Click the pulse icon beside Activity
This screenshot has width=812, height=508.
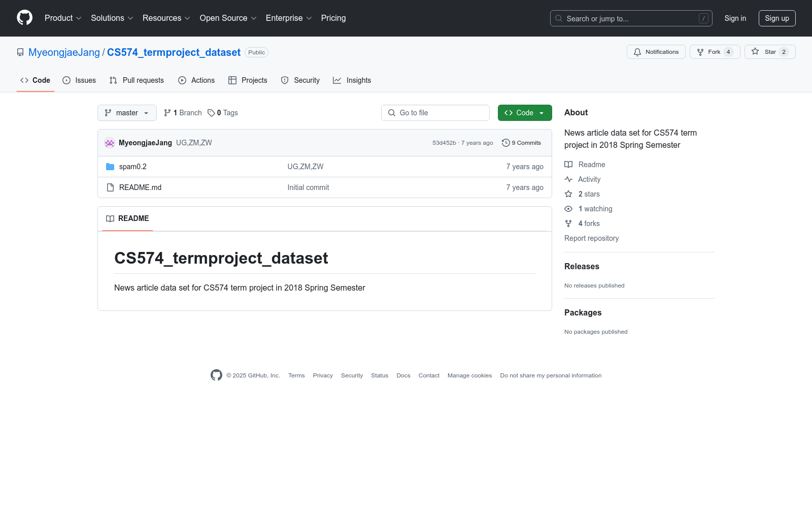coord(568,179)
